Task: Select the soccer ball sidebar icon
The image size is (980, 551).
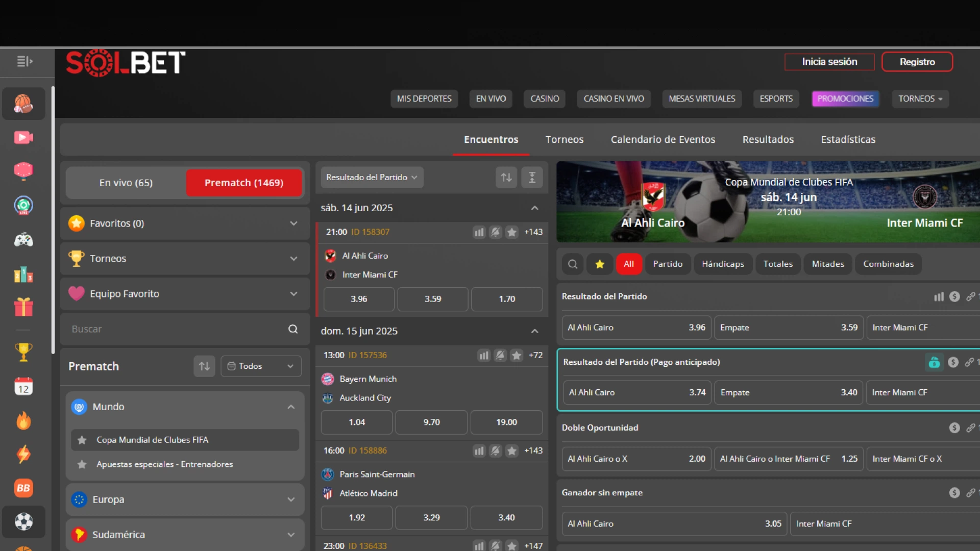Action: click(x=23, y=521)
